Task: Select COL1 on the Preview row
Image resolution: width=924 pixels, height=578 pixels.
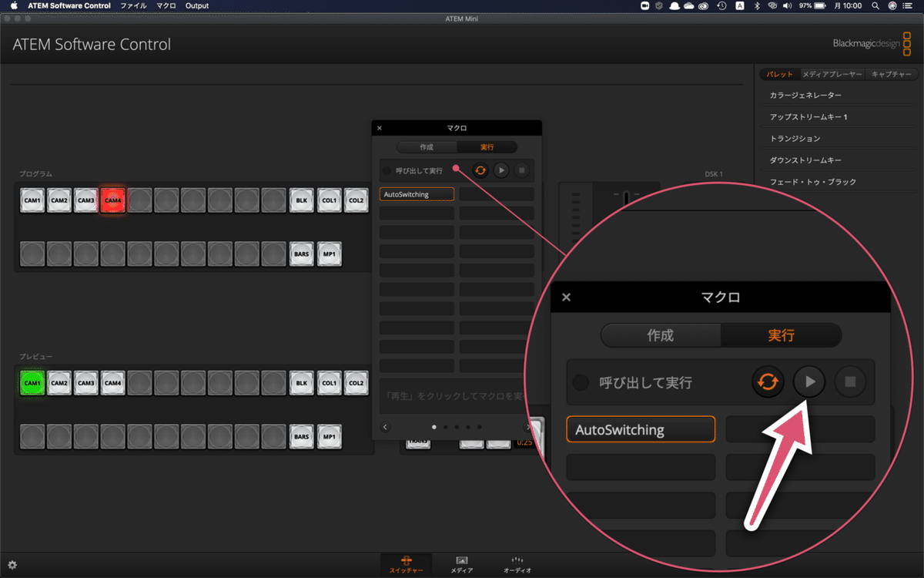Action: click(329, 383)
